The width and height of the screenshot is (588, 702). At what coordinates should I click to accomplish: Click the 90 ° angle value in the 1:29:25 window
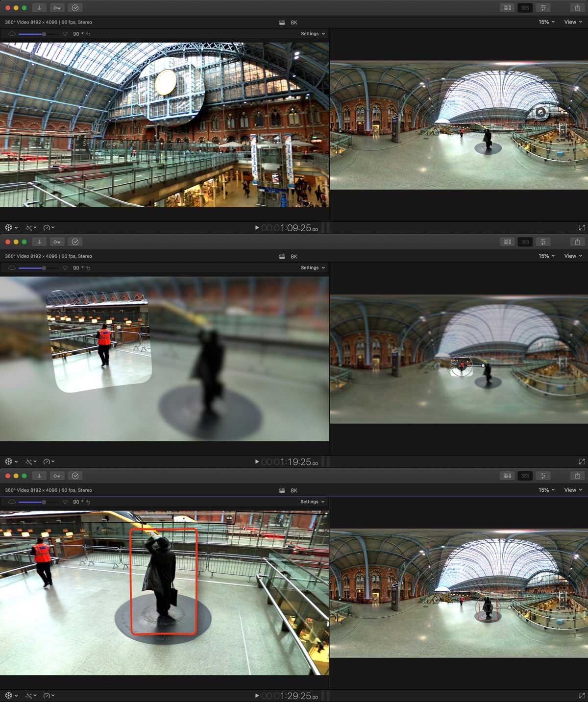coord(78,503)
